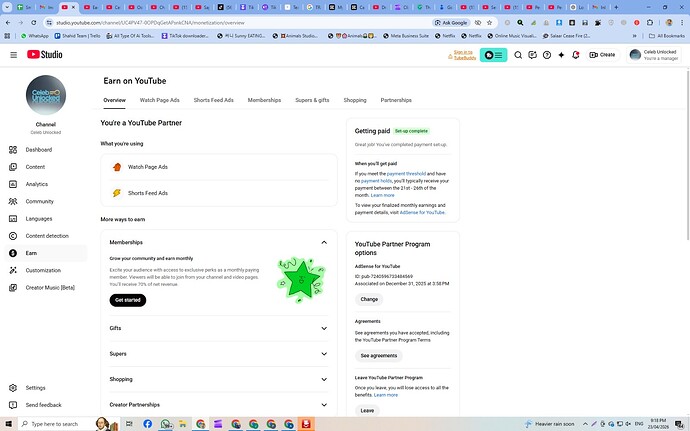Open Content detection in the sidebar
Screen dimensions: 690x431
pyautogui.click(x=47, y=236)
